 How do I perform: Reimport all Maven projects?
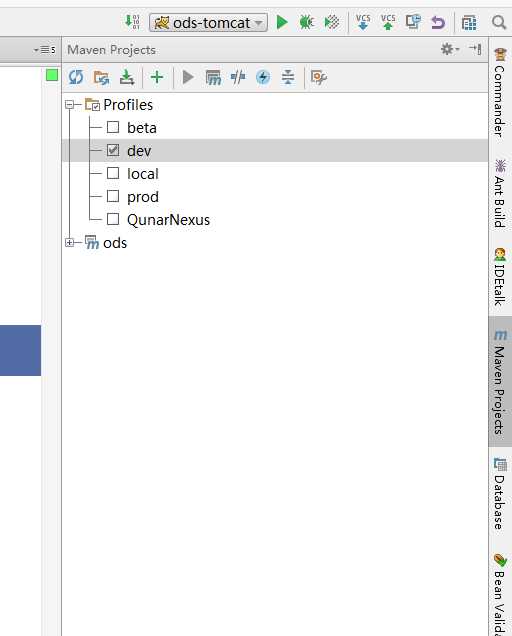pyautogui.click(x=75, y=77)
